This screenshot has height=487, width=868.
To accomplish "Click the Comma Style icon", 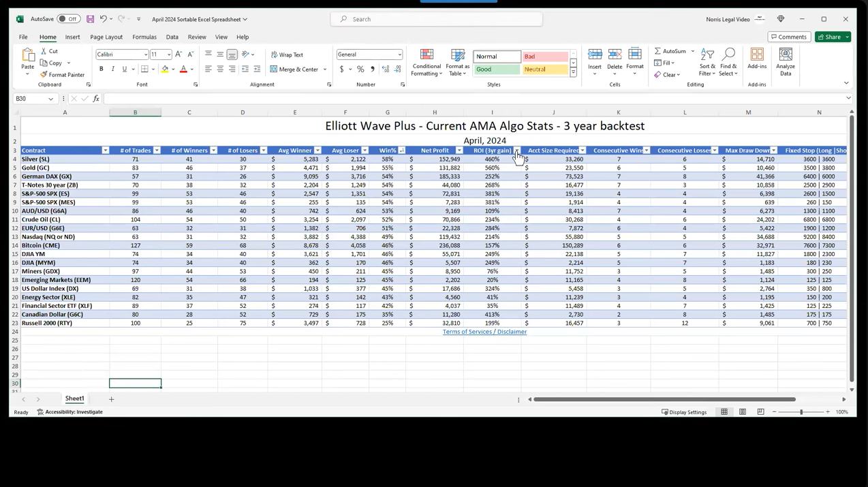I will coord(373,69).
